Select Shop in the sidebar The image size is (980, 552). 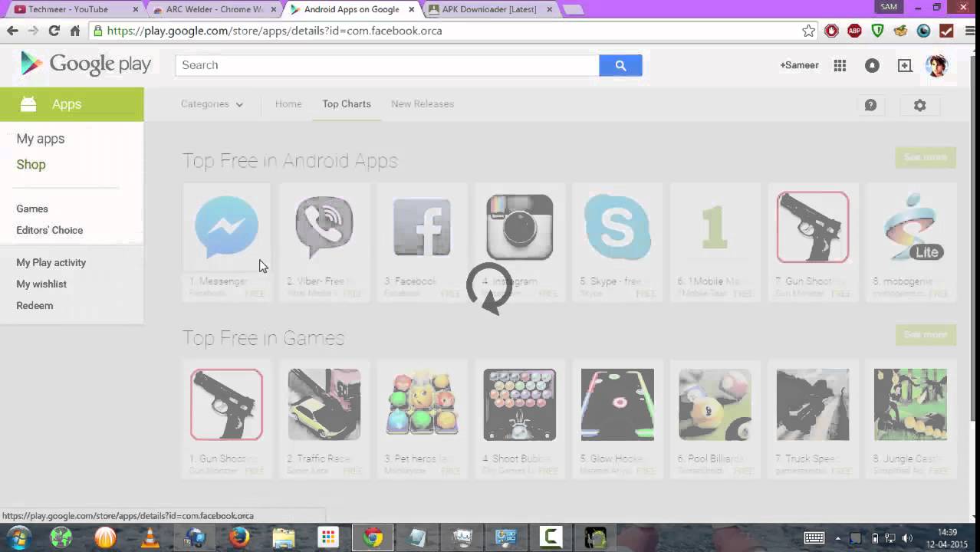click(31, 165)
